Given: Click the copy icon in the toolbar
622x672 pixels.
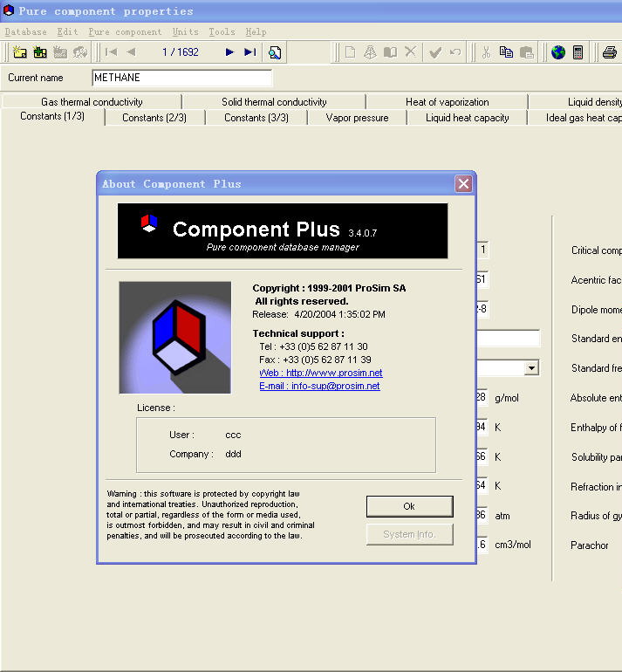Looking at the screenshot, I should (506, 52).
